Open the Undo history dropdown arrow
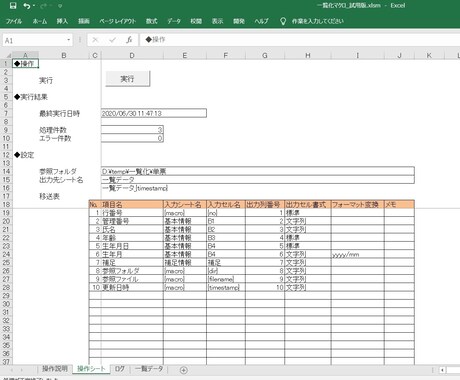The width and height of the screenshot is (460, 380). (33, 6)
